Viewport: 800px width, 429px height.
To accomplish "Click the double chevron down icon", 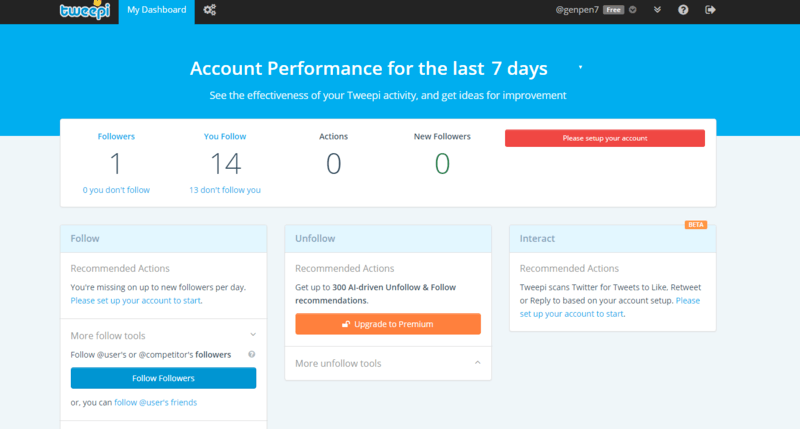I will (x=656, y=10).
